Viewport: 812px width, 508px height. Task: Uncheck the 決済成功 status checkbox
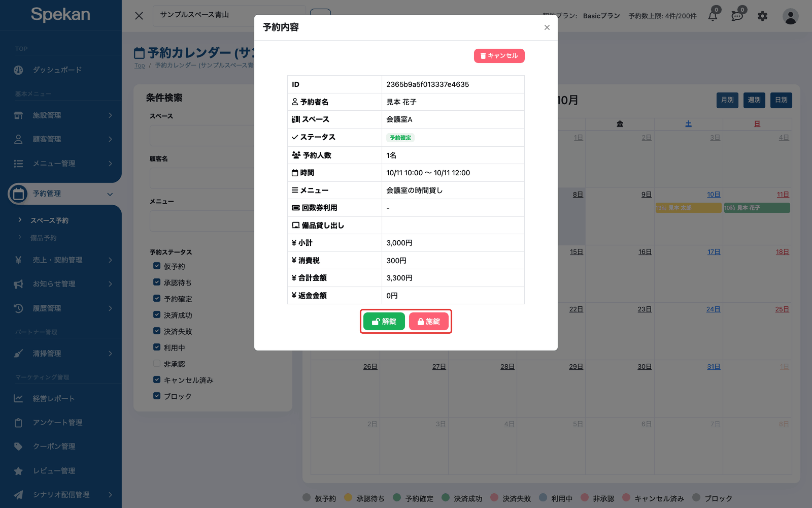tap(157, 314)
